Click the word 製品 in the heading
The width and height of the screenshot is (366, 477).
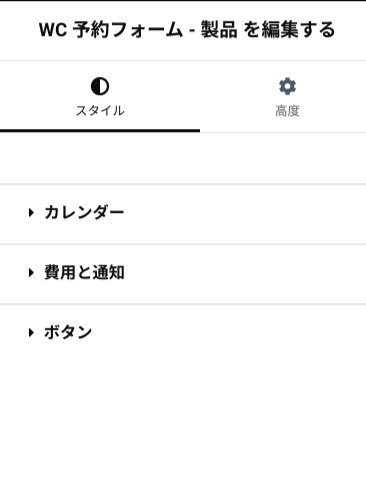click(x=219, y=30)
